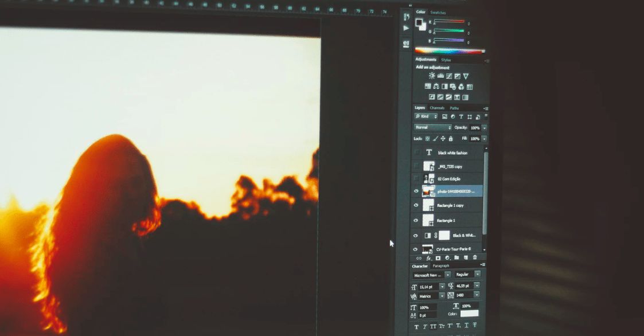Add a Vibrance adjustment
The height and width of the screenshot is (336, 644).
466,76
